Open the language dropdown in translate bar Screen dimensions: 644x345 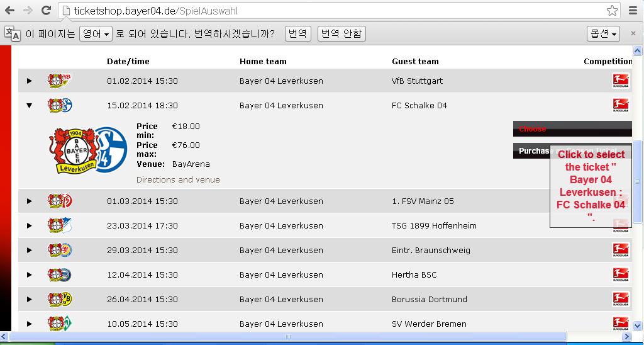(96, 34)
